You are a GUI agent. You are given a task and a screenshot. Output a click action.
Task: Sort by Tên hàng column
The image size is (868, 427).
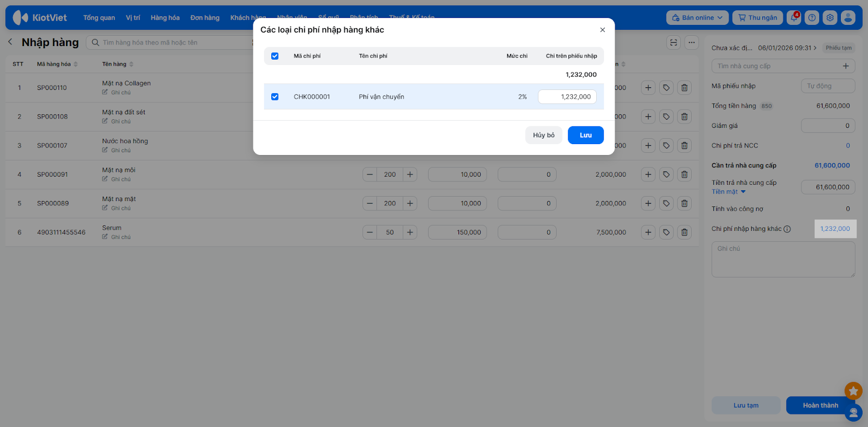coord(118,64)
